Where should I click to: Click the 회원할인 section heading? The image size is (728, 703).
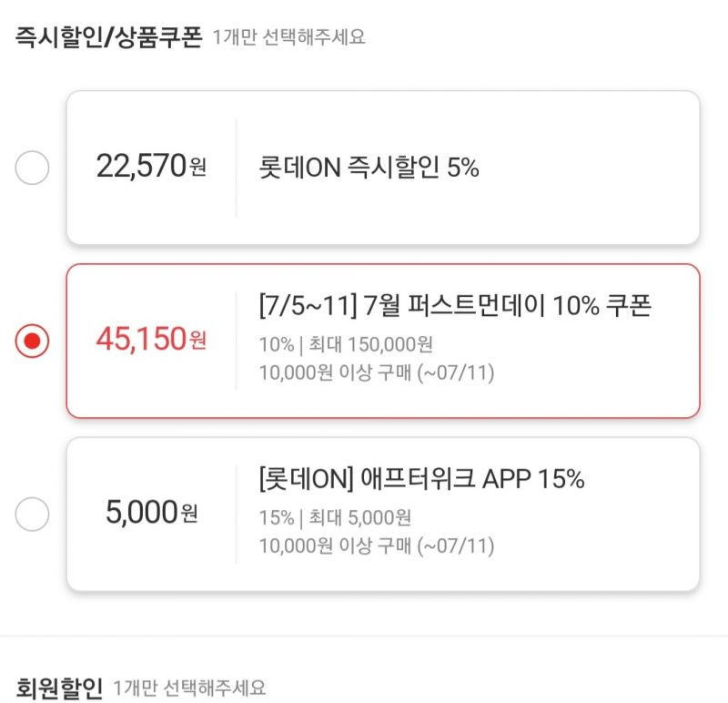click(59, 688)
